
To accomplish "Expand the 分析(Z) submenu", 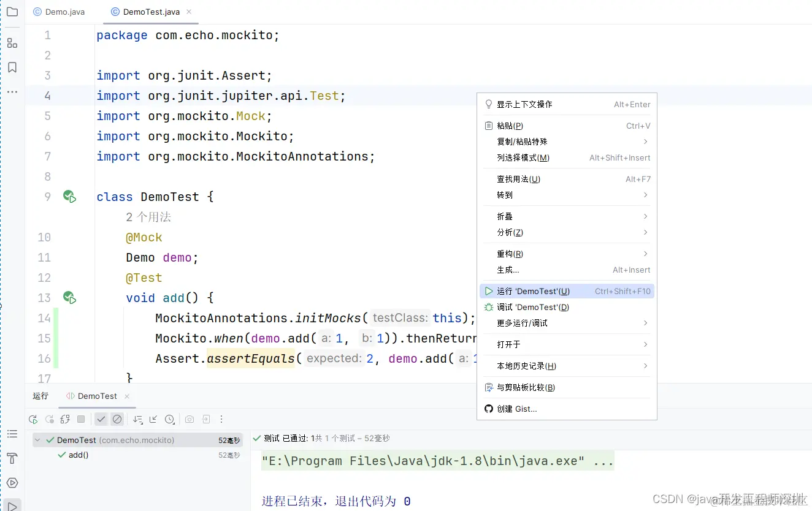I will [567, 232].
